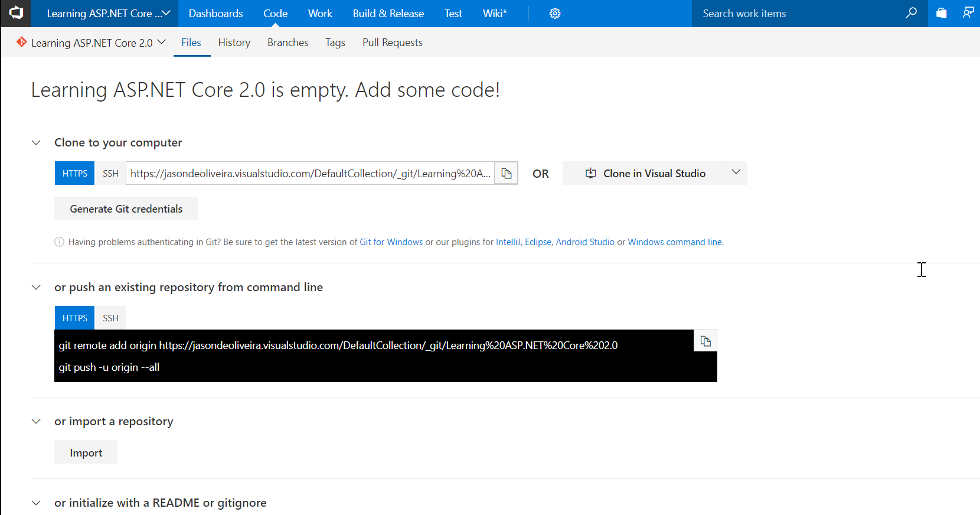Open the marketplace shopping bag icon
Screen dimensions: 980x515
(941, 13)
